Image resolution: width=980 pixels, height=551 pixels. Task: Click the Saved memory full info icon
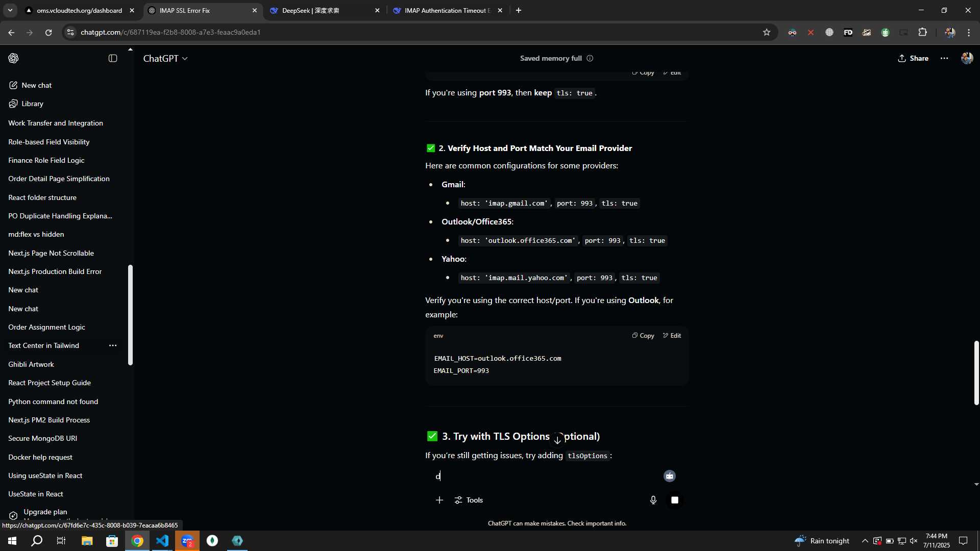click(x=590, y=58)
